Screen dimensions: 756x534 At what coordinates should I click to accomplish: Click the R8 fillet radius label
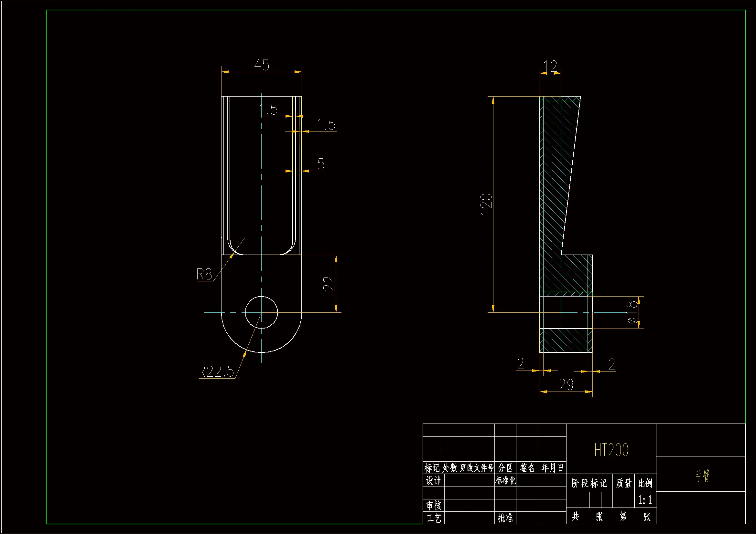coord(204,274)
